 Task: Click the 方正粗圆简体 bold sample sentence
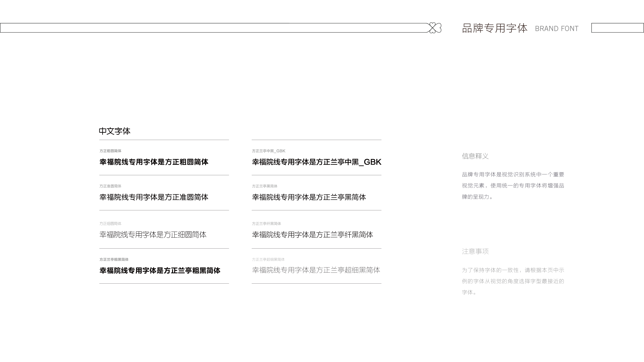coord(154,162)
